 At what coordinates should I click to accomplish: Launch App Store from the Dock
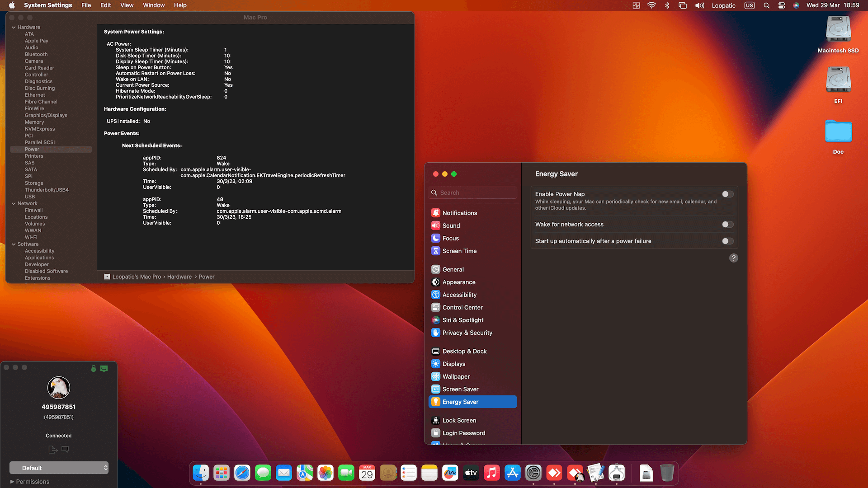(512, 473)
